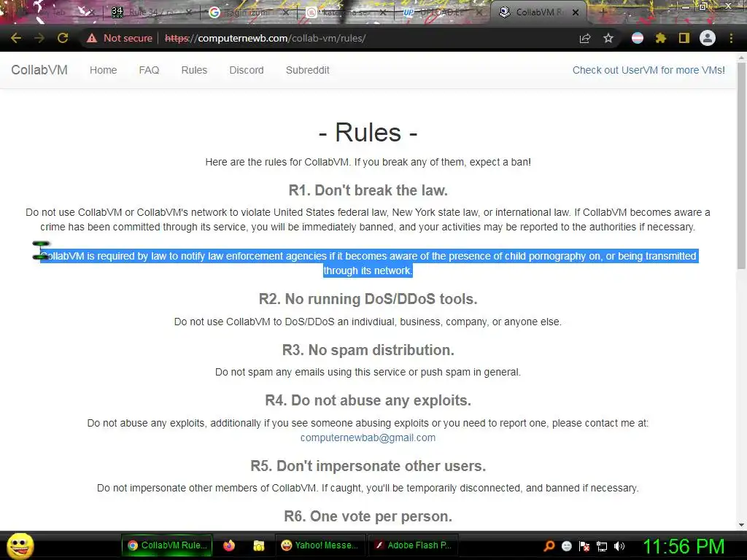This screenshot has height=560, width=747.
Task: Toggle the browser side panel icon
Action: [684, 38]
